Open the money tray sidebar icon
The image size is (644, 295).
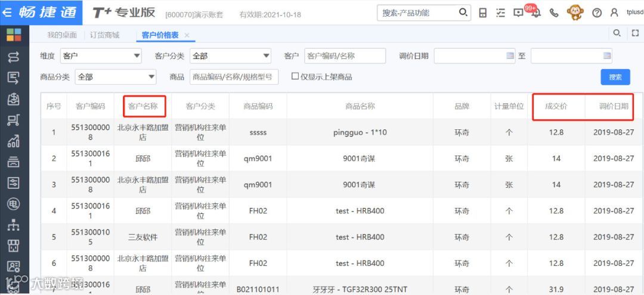[x=14, y=99]
